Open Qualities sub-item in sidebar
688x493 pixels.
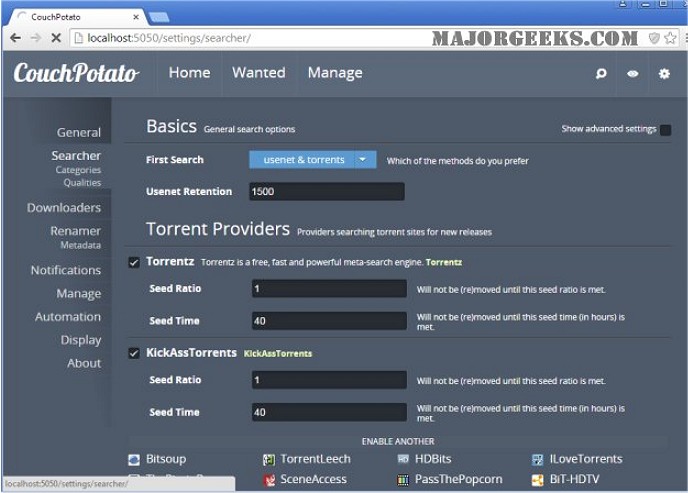(82, 182)
